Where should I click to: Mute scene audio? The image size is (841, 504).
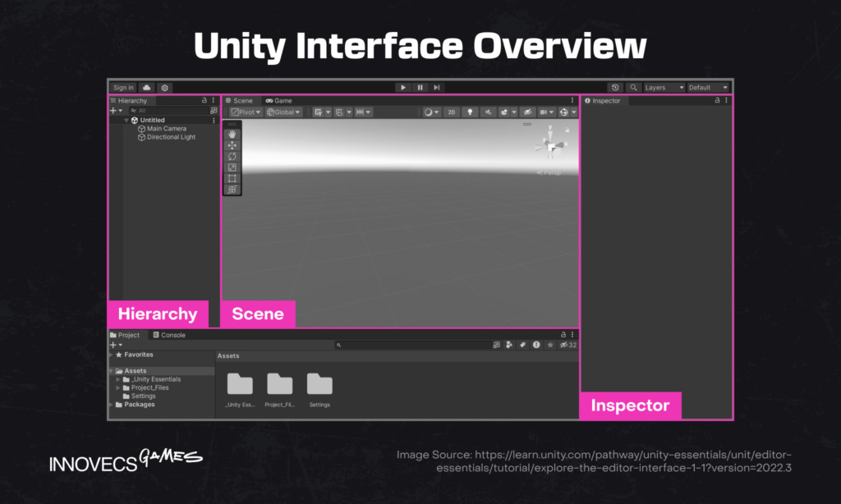pos(489,112)
